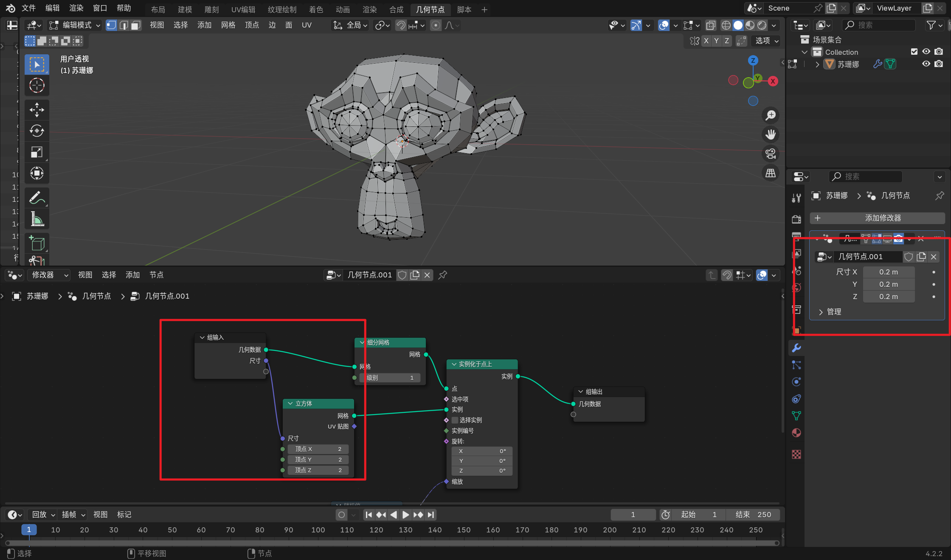The image size is (951, 560).
Task: Switch to face select mode
Action: click(135, 25)
